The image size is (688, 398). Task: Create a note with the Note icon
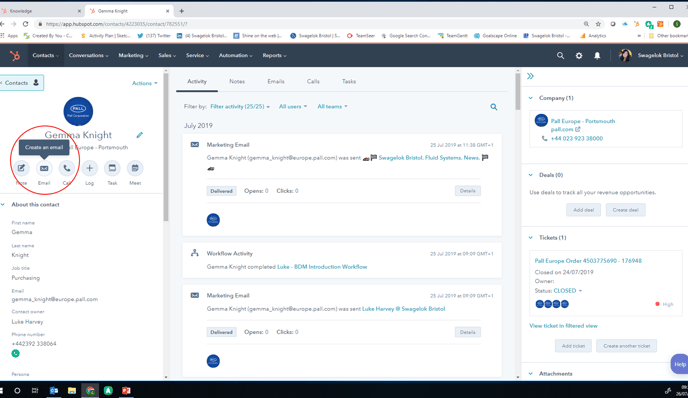click(21, 168)
